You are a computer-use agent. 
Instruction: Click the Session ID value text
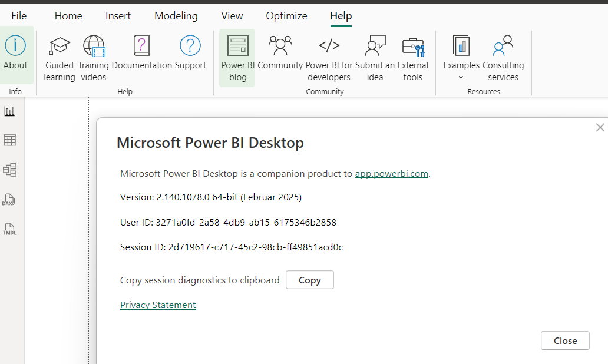pyautogui.click(x=256, y=247)
